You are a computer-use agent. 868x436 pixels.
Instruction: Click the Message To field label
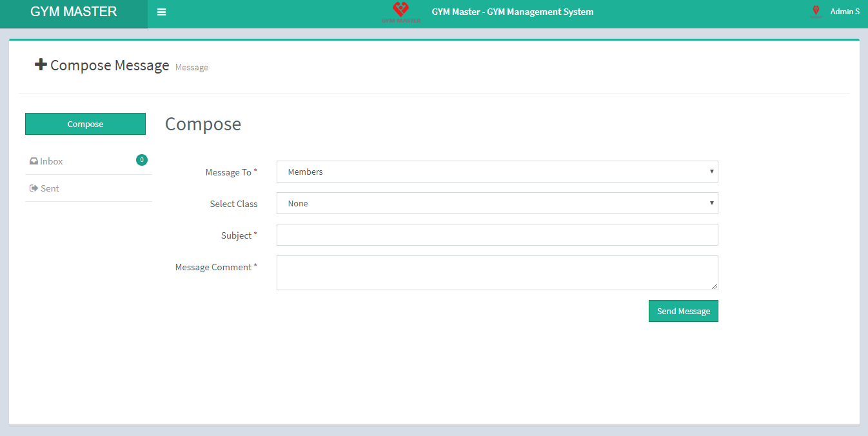pos(228,172)
